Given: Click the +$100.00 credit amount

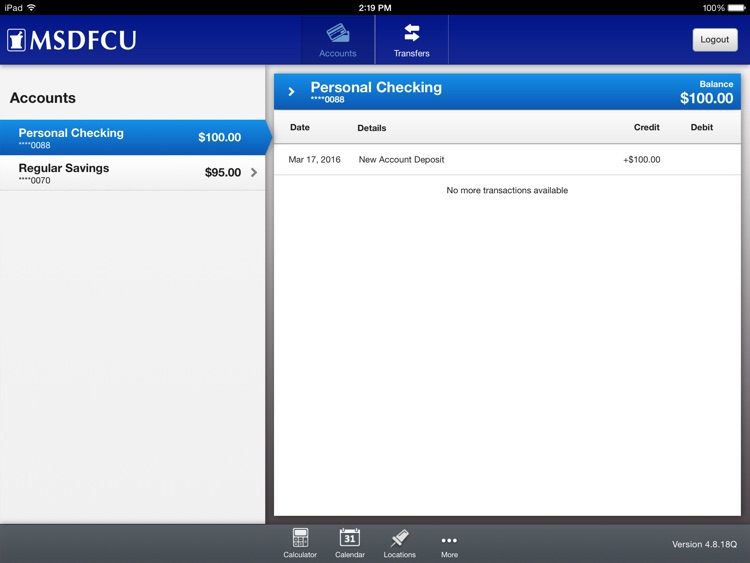Looking at the screenshot, I should pyautogui.click(x=641, y=160).
